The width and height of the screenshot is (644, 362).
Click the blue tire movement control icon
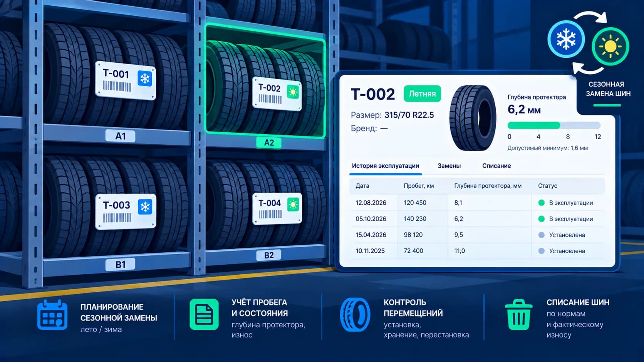(355, 315)
